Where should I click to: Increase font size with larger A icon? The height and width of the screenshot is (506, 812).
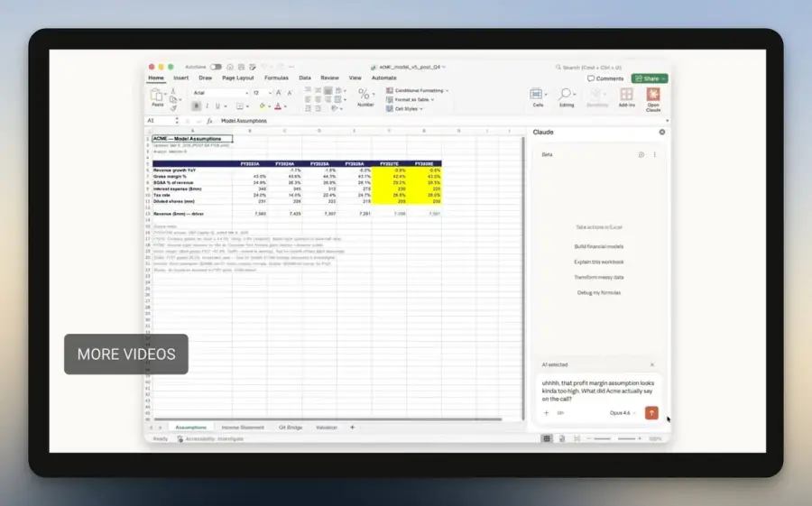click(x=279, y=93)
